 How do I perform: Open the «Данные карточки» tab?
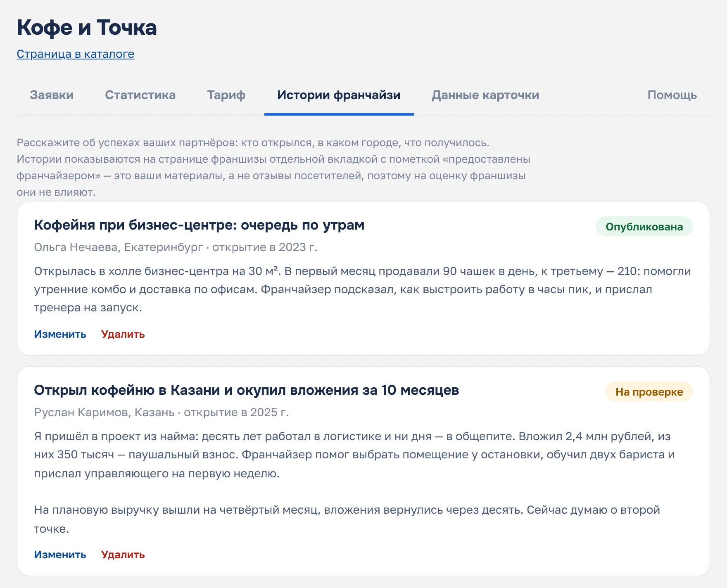[485, 95]
